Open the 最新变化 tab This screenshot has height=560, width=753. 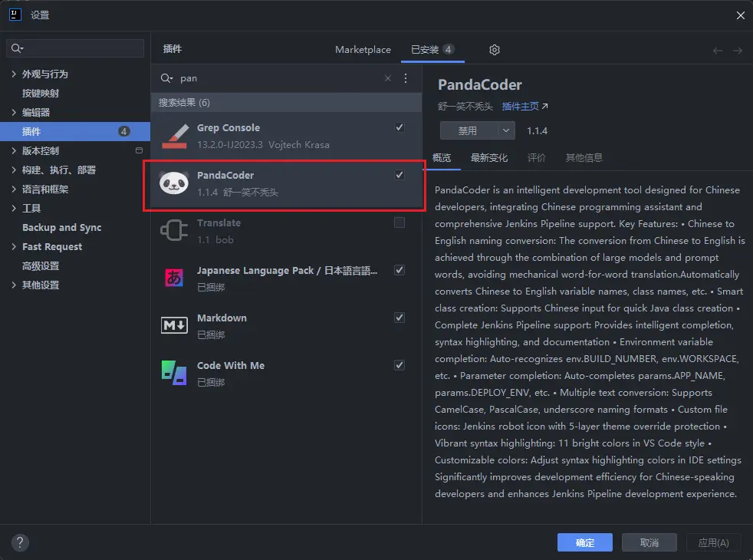(x=489, y=157)
